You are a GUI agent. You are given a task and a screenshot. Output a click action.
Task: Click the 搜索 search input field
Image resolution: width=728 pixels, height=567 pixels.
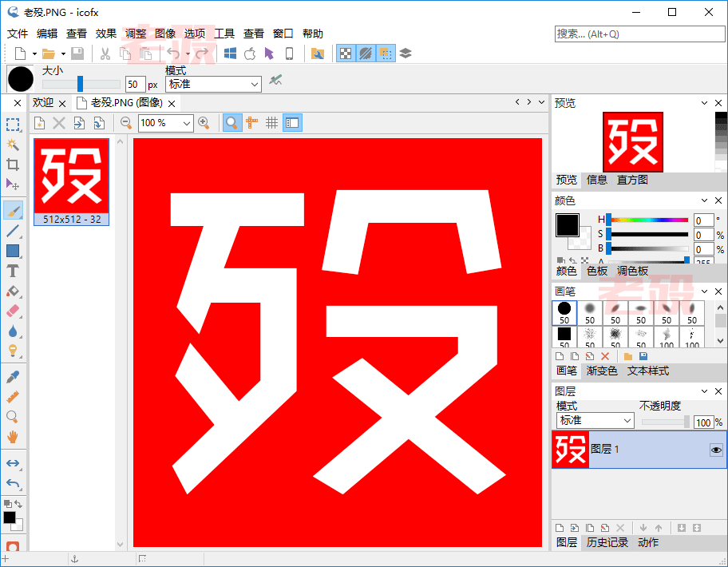click(639, 34)
